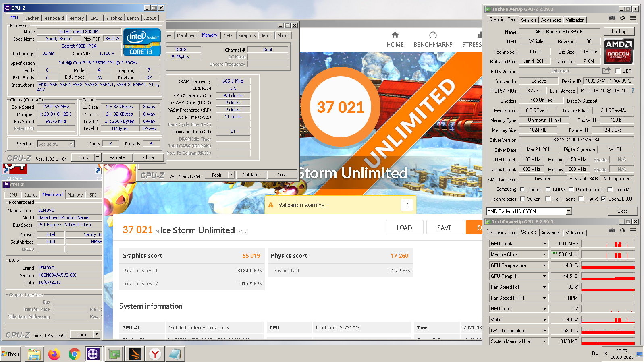Click the GPU-Z title bar icon of upper window

[x=488, y=9]
